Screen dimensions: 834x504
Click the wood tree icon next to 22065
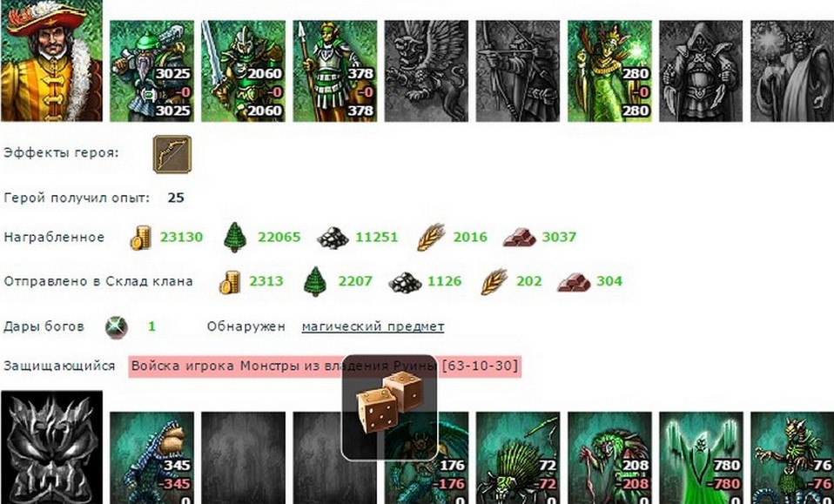pos(234,237)
